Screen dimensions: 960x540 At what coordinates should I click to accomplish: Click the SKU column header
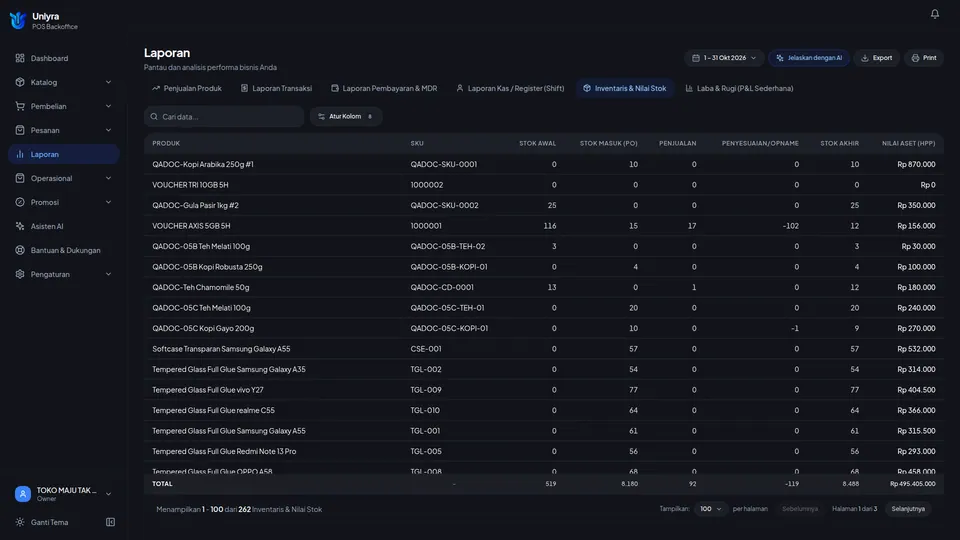[417, 143]
